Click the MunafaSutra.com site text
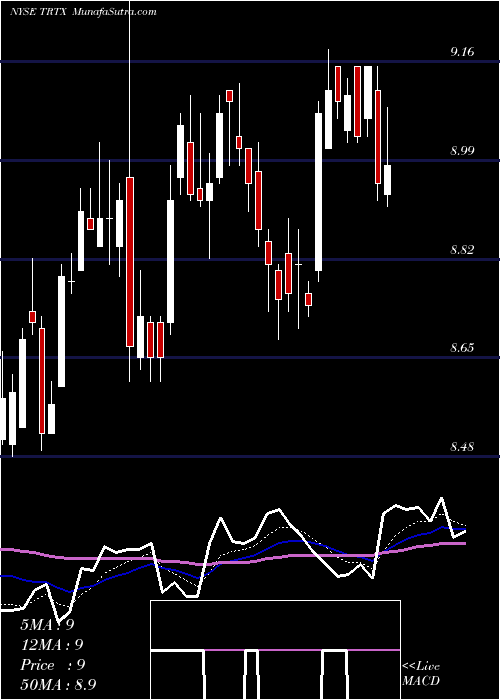500x700 pixels. [114, 12]
